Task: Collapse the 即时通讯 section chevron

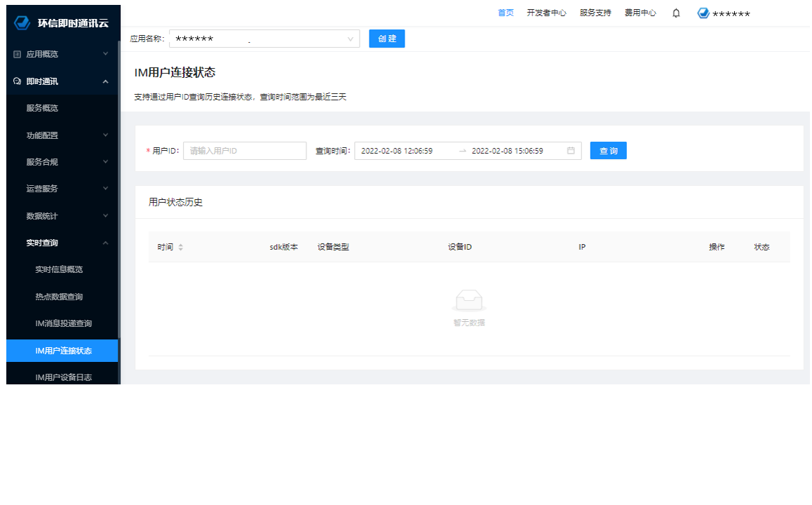Action: click(106, 81)
